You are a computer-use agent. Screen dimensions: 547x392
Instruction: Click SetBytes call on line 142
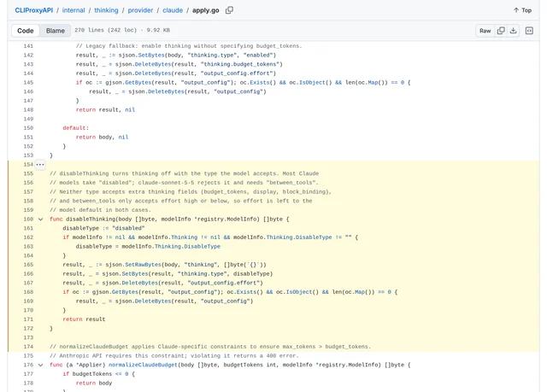[x=151, y=55]
